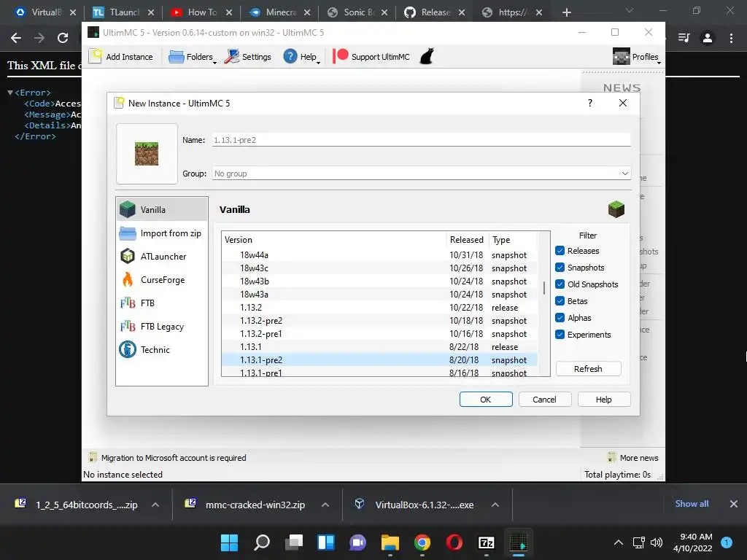Switch to the GitHub Release browser tab
The height and width of the screenshot is (560, 747).
(436, 12)
